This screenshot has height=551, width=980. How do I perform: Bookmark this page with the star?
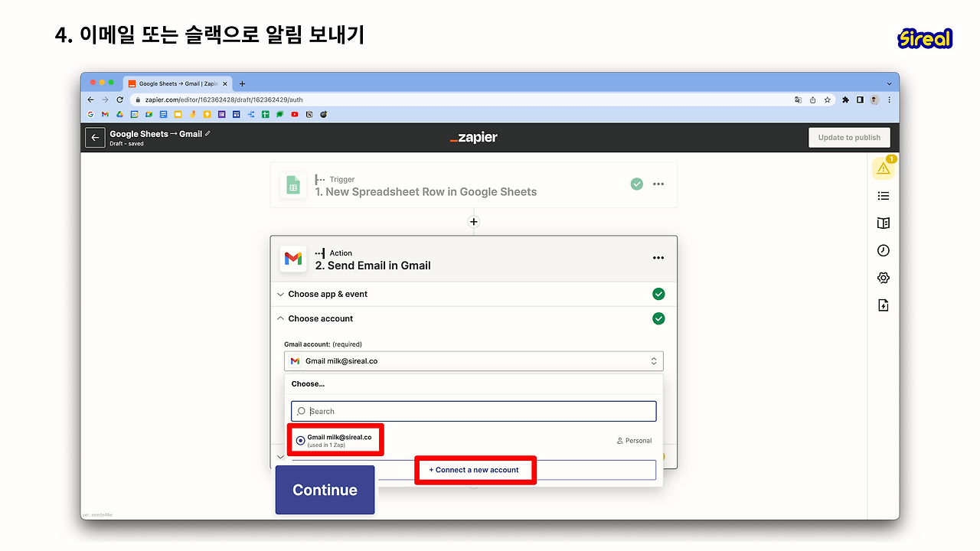(826, 99)
